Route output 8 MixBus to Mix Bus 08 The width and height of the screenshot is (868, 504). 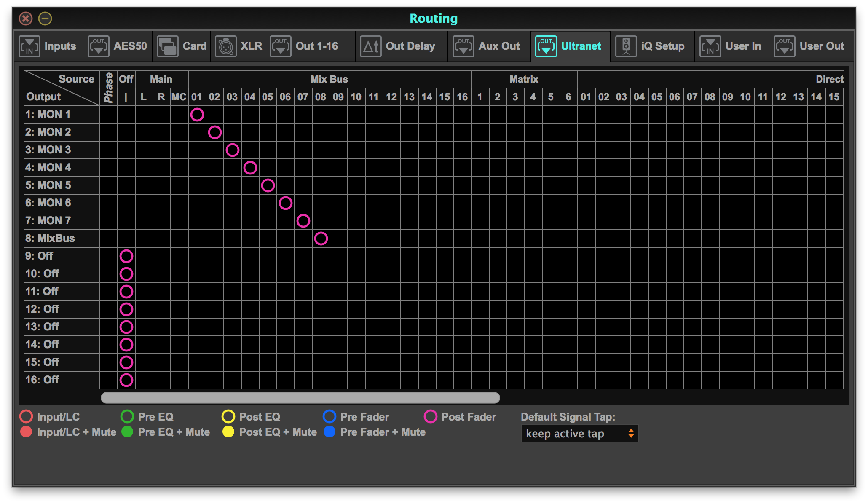click(x=321, y=238)
